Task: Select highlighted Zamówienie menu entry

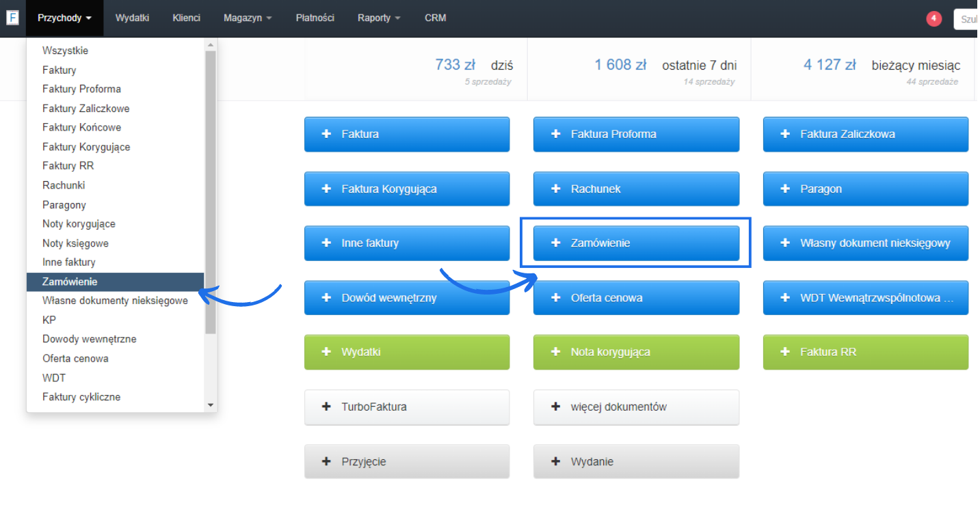Action: pyautogui.click(x=116, y=282)
